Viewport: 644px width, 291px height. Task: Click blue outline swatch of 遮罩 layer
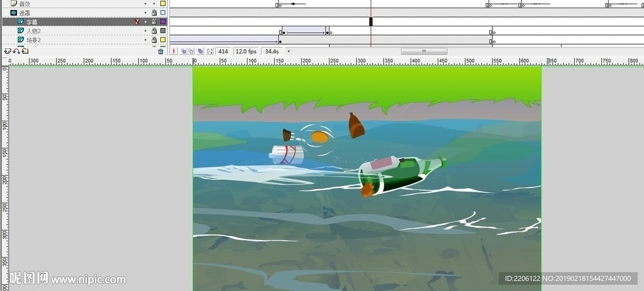coord(163,13)
